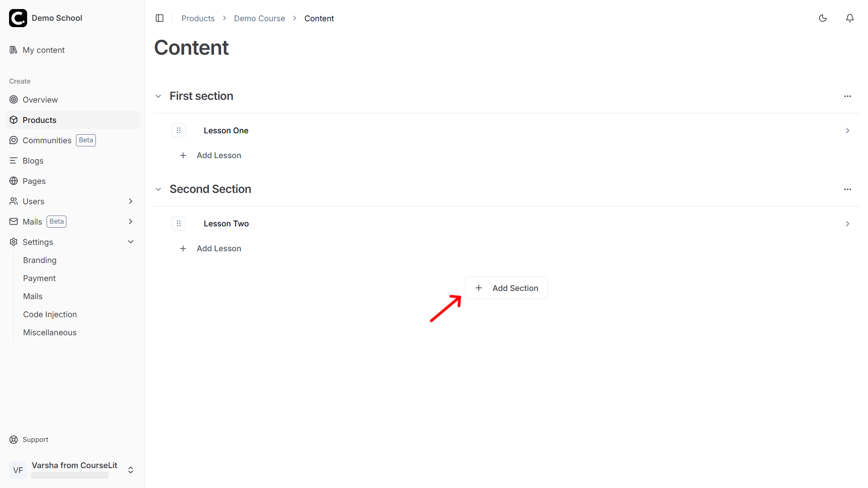
Task: Collapse the Settings submenu
Action: coord(131,242)
